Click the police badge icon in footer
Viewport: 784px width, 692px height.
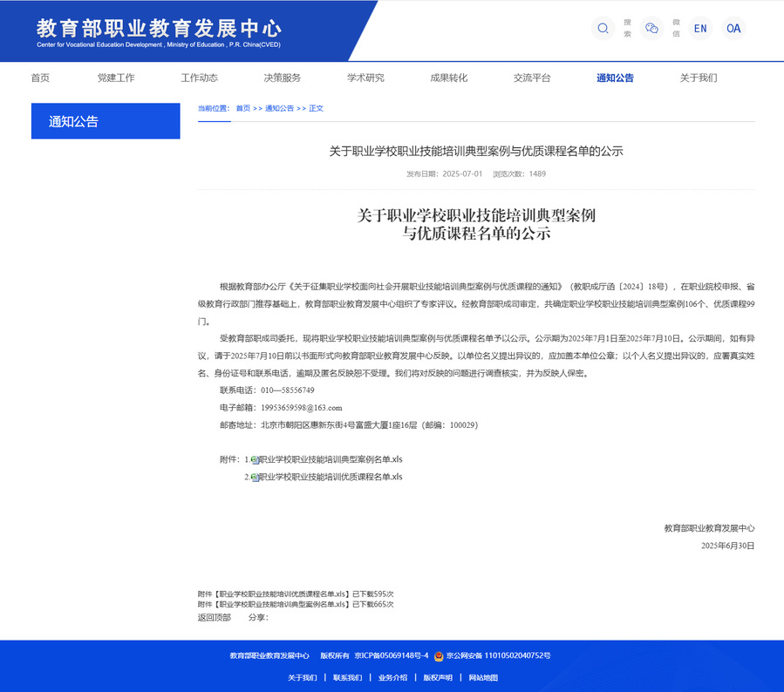click(439, 655)
